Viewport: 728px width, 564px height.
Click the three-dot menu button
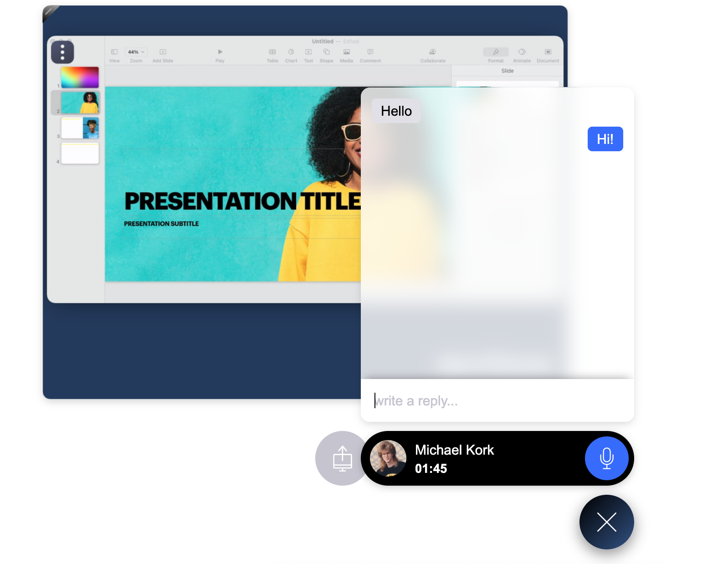62,52
